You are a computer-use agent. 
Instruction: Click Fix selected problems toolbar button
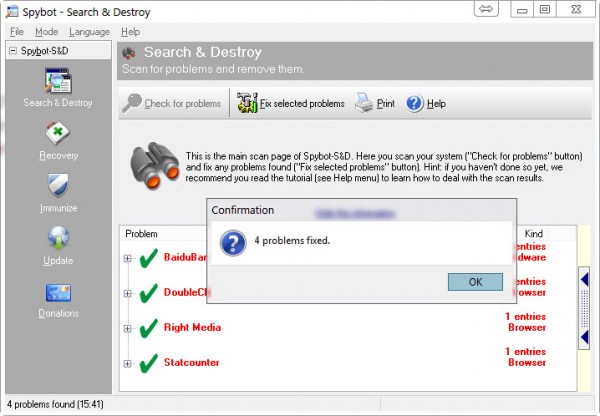click(290, 103)
